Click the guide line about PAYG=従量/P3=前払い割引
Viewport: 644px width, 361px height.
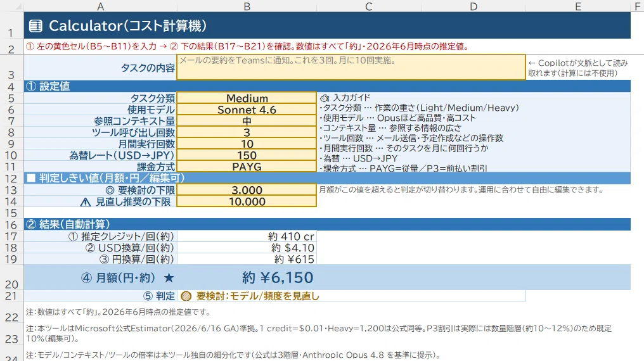[403, 168]
